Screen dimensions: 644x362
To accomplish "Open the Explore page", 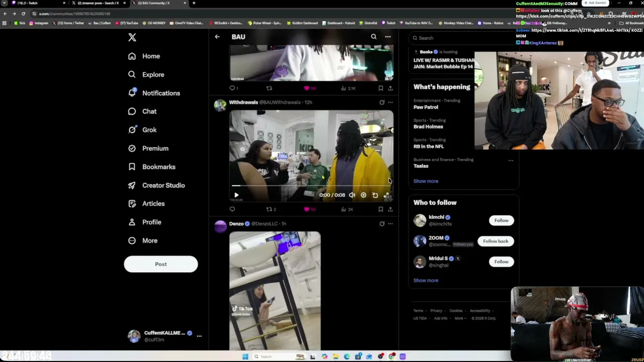I will tap(146, 74).
